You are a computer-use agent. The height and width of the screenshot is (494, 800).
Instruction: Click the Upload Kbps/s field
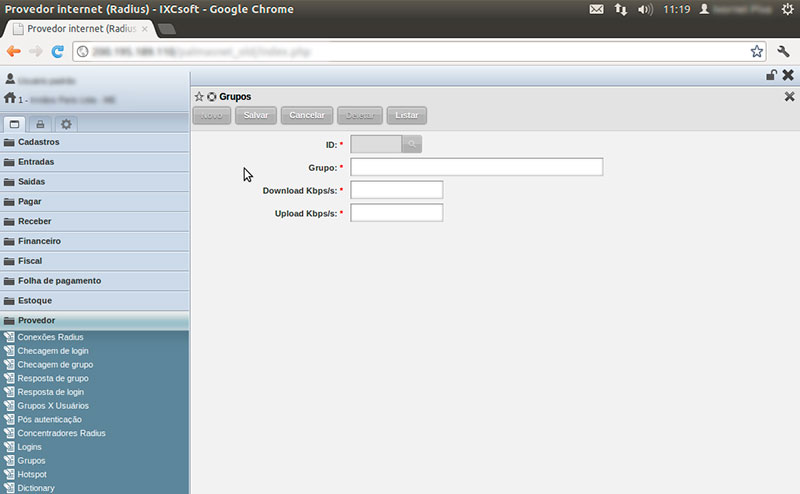pos(396,213)
